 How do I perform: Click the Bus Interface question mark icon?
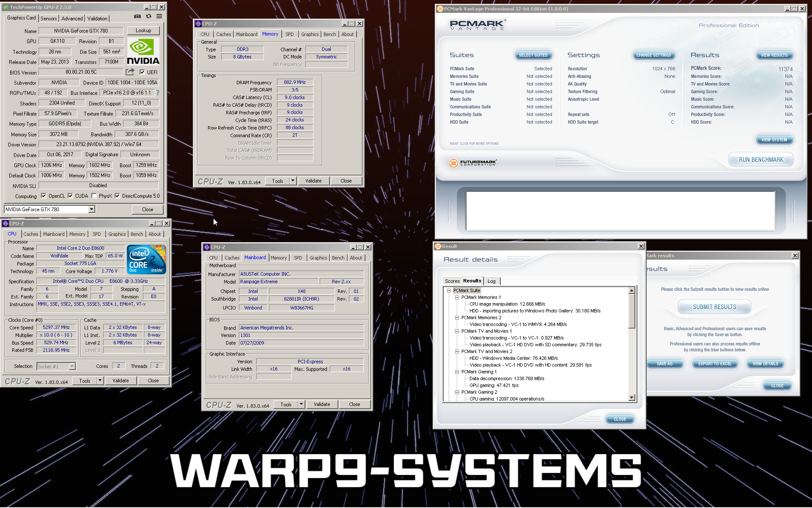click(158, 93)
